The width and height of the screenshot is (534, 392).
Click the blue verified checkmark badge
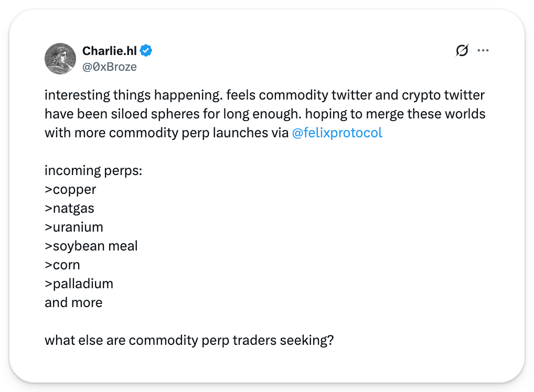pyautogui.click(x=146, y=51)
